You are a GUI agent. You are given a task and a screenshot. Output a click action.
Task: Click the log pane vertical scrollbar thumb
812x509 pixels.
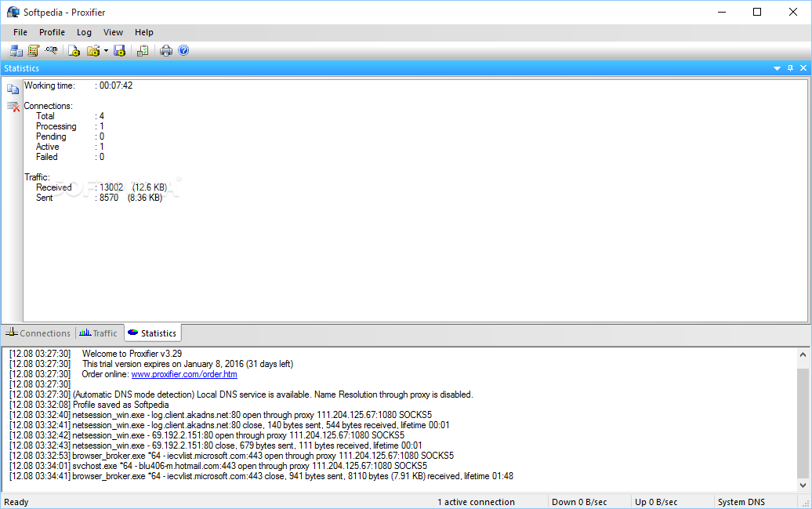pyautogui.click(x=803, y=424)
